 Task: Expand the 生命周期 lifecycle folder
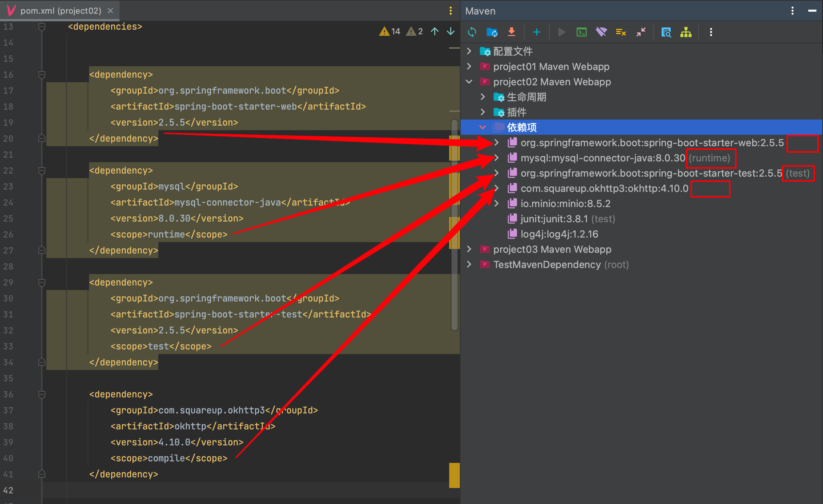tap(483, 97)
